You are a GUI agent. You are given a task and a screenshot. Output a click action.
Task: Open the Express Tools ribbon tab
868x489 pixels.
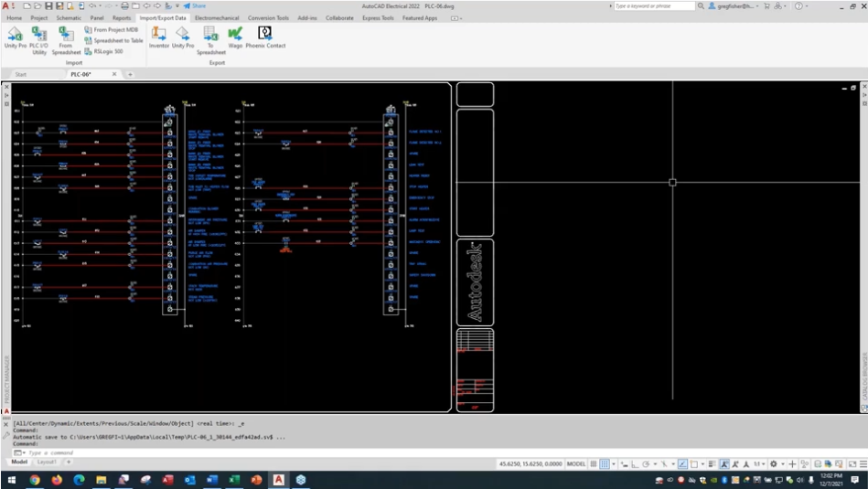(x=378, y=17)
